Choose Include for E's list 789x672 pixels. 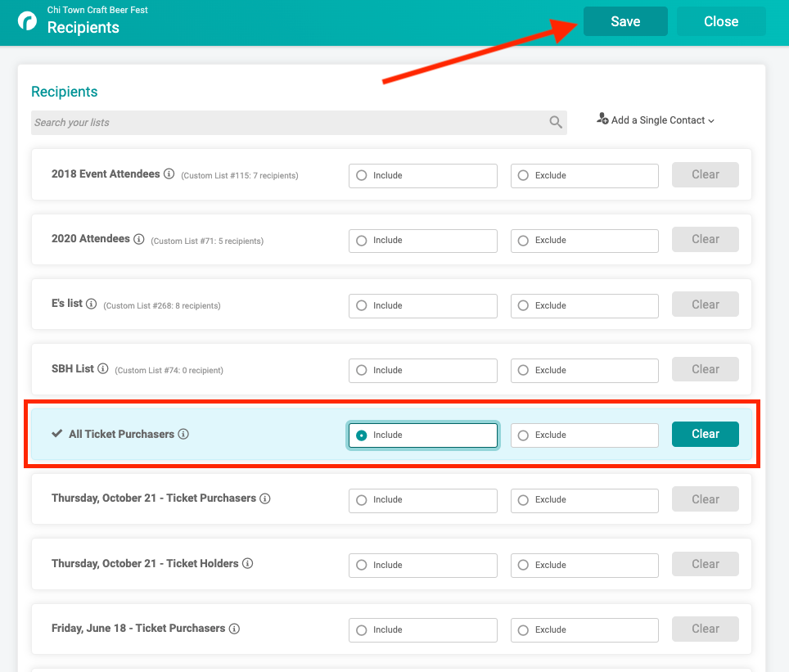[422, 306]
